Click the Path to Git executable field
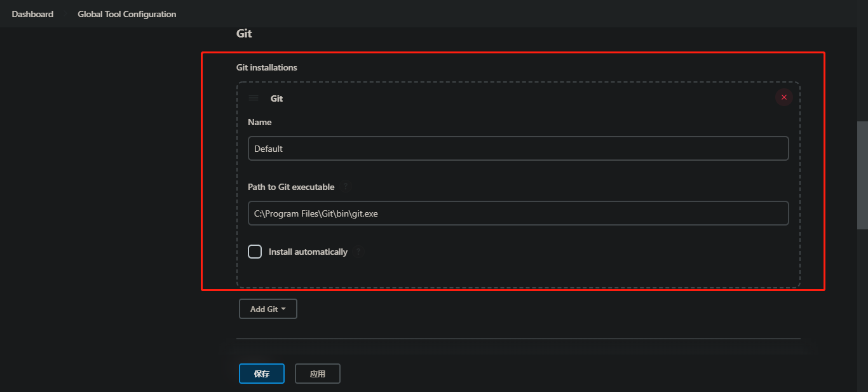This screenshot has height=392, width=868. (x=518, y=213)
